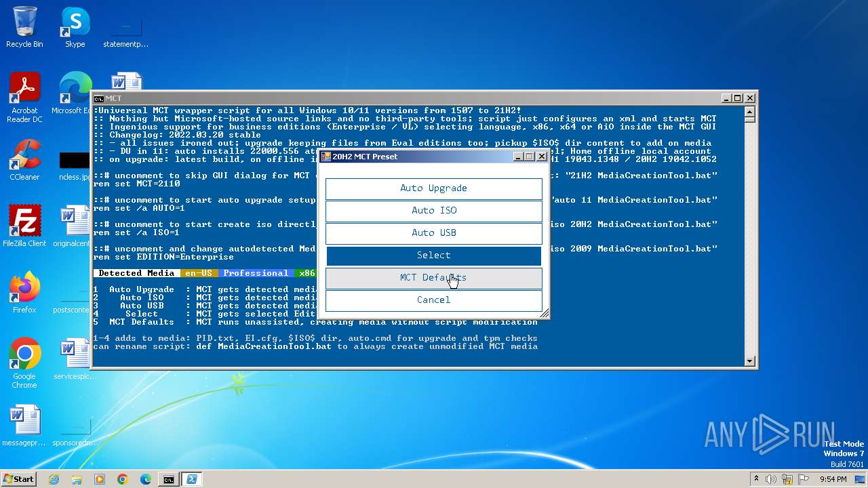Open Recycle Bin desktop icon
Screen dimensions: 868x488
point(24,27)
